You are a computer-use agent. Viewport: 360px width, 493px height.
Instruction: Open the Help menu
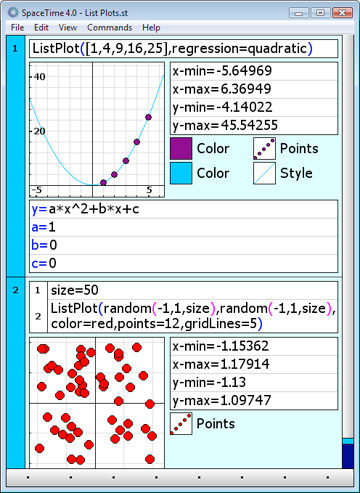(x=151, y=27)
